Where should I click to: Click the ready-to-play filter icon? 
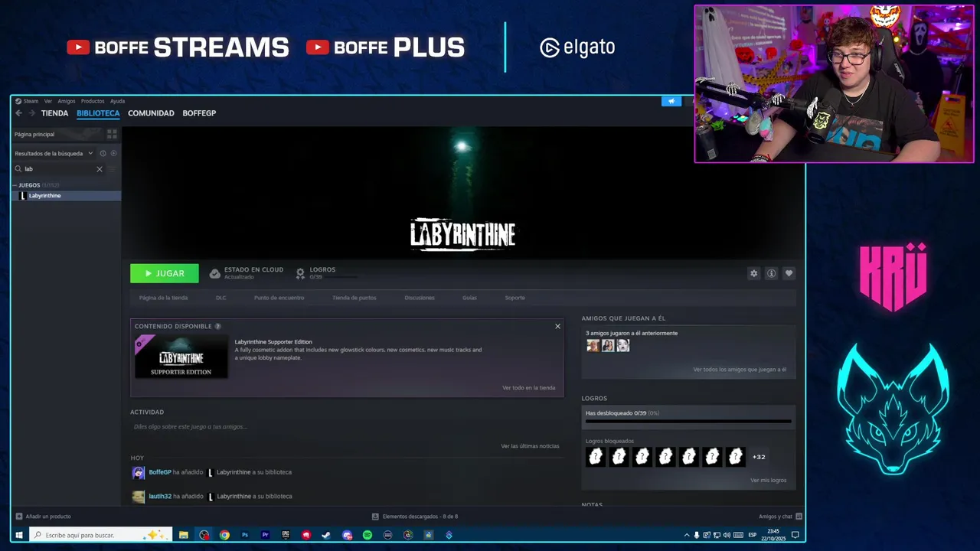click(113, 153)
